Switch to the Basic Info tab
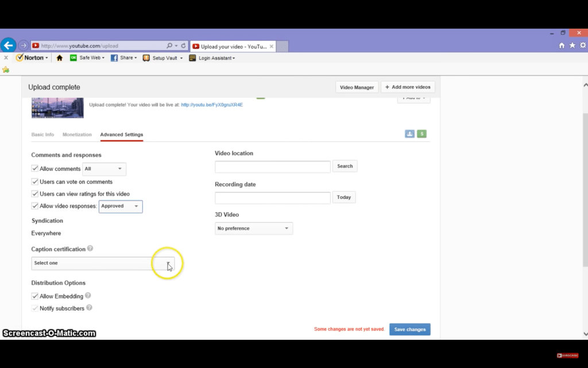 [42, 135]
